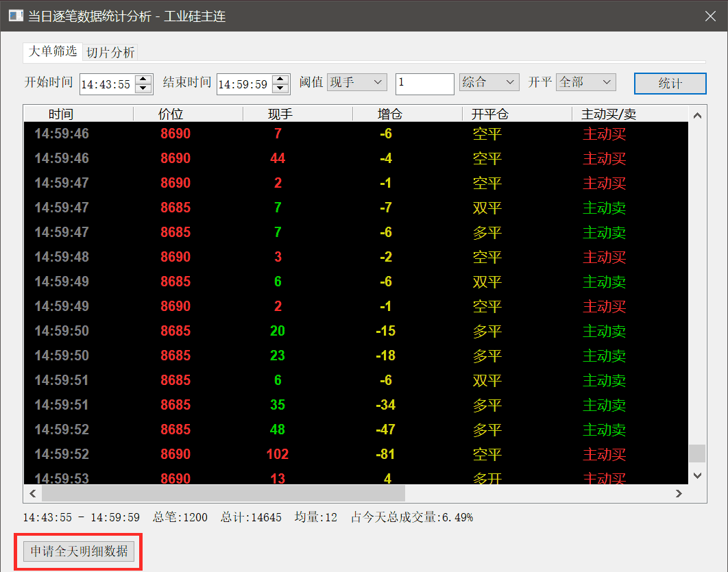Expand the 综合 dropdown
The height and width of the screenshot is (572, 728).
[489, 83]
